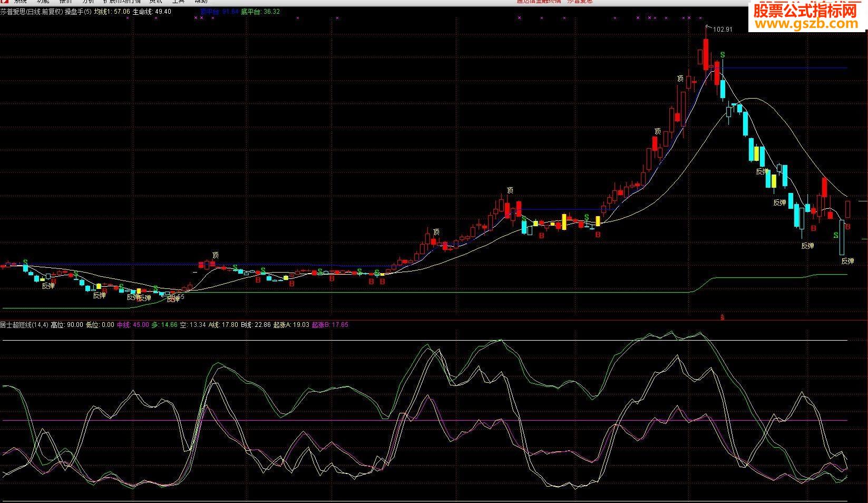
Task: Click the 空: 13.34 value
Action: coord(193,325)
